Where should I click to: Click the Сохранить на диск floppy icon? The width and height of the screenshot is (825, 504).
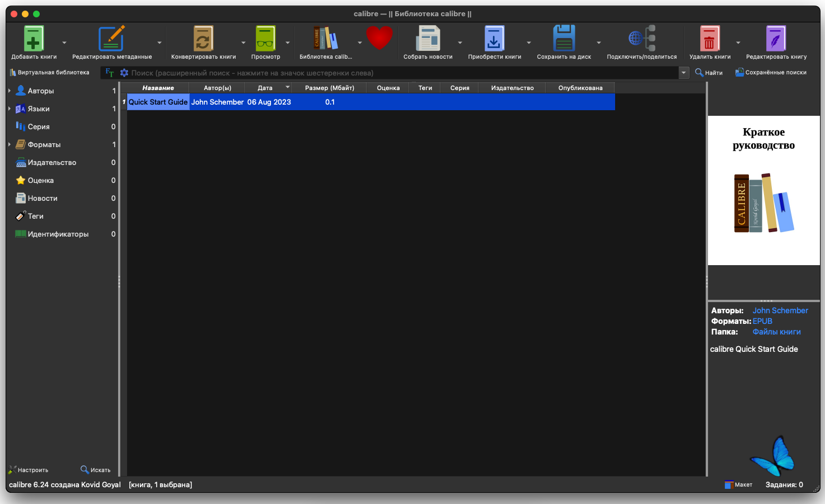[x=564, y=39]
